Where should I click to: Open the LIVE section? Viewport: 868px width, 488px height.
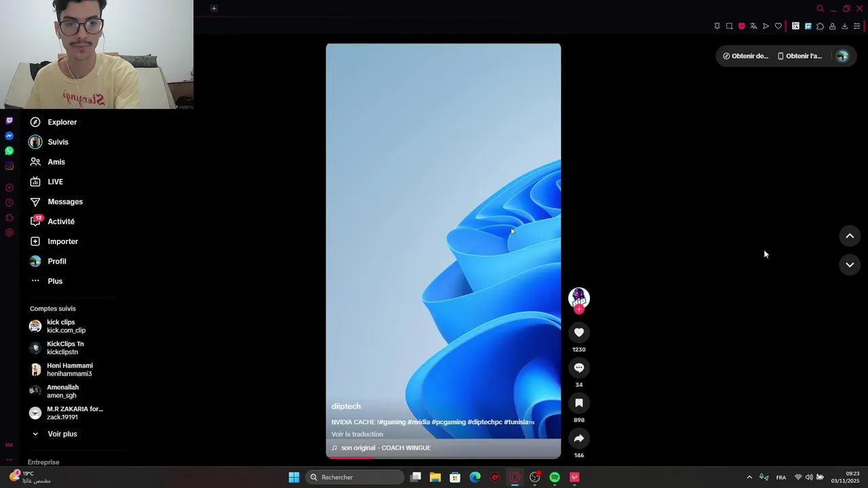[46, 182]
